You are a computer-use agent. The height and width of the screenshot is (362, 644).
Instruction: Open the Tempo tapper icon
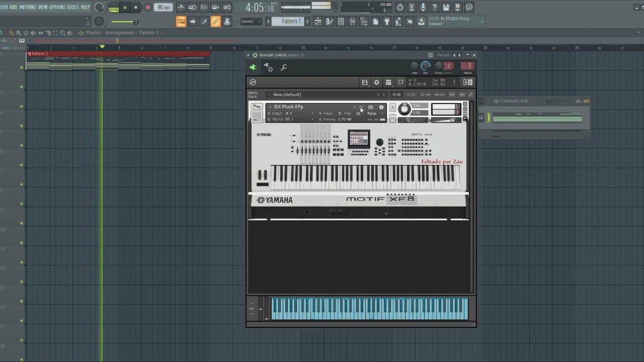398,21
